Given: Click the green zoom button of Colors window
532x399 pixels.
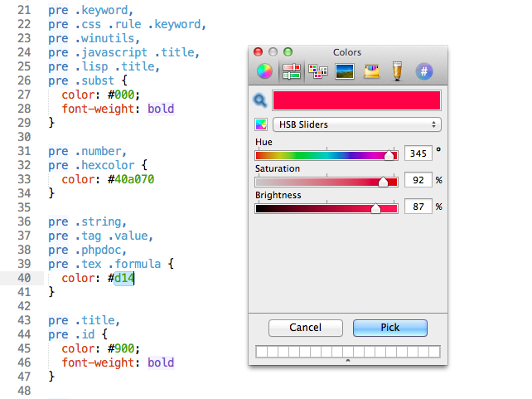Looking at the screenshot, I should (x=288, y=52).
